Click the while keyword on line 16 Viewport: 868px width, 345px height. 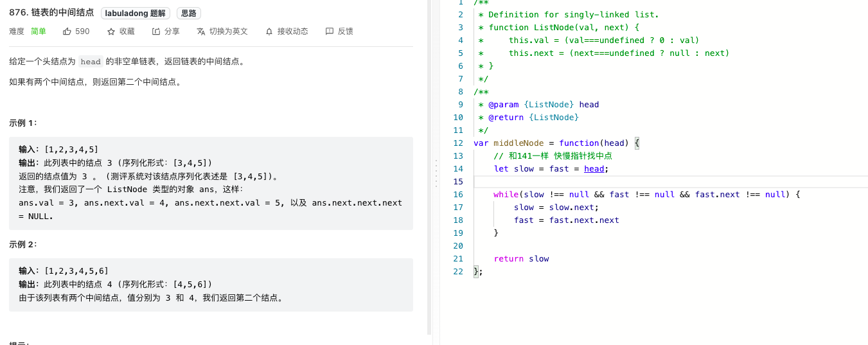tap(506, 195)
